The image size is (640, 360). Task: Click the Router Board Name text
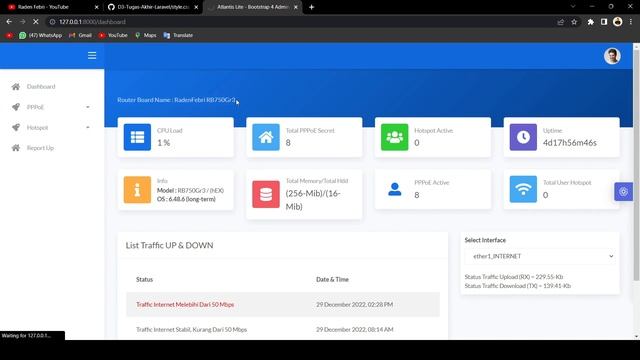point(176,100)
